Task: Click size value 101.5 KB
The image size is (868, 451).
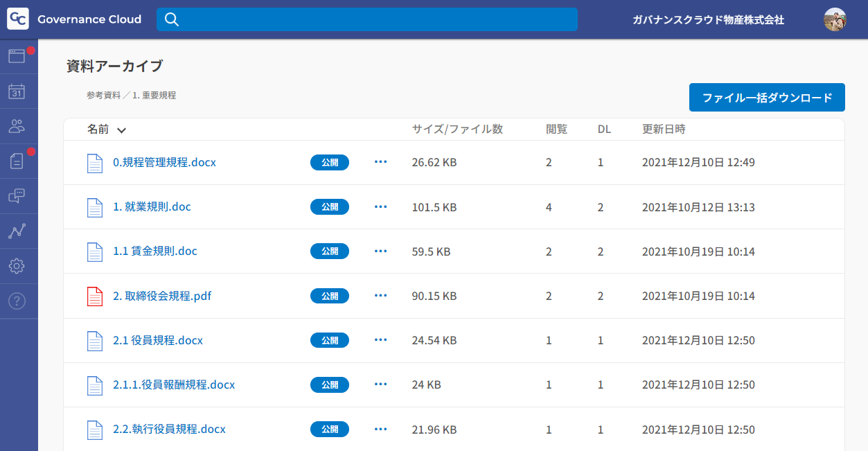Action: point(434,206)
